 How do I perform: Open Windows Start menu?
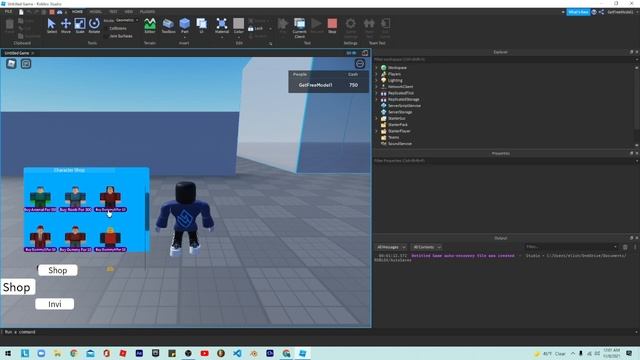[8, 353]
